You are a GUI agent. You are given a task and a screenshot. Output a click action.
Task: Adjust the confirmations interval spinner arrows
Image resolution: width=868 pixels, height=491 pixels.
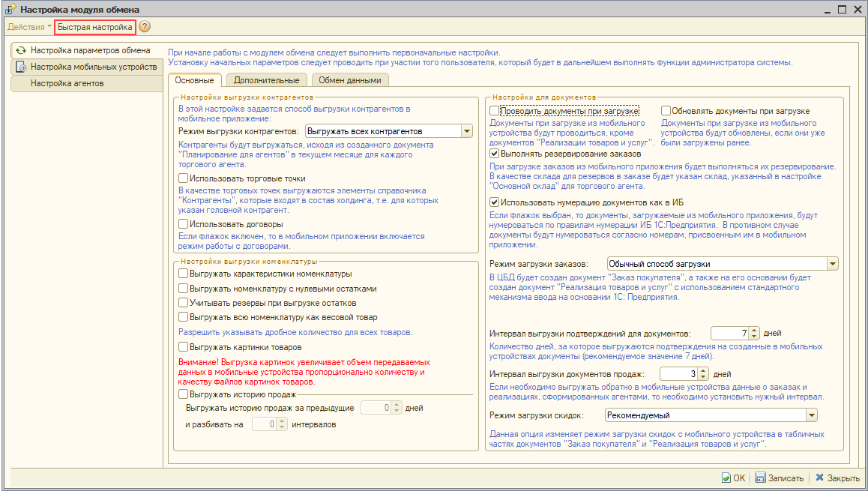tap(754, 334)
